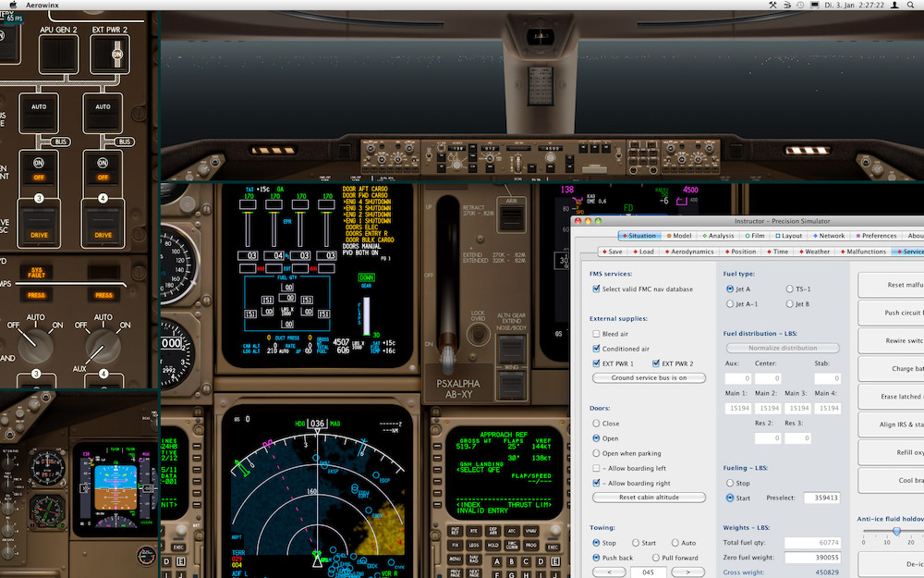Select Close under Doors
Screen dimensions: 924x578
(x=596, y=424)
